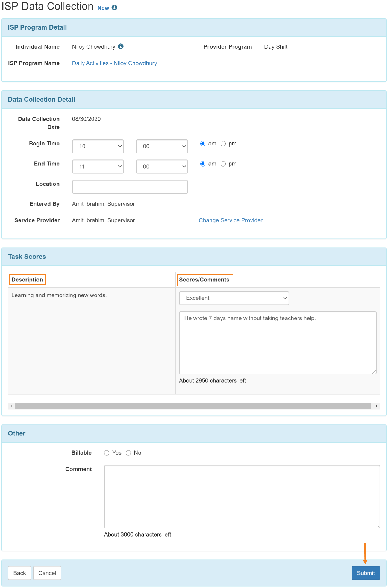The height and width of the screenshot is (588, 388).
Task: Click the scrollbar left arrow in Task Scores
Action: pyautogui.click(x=11, y=406)
